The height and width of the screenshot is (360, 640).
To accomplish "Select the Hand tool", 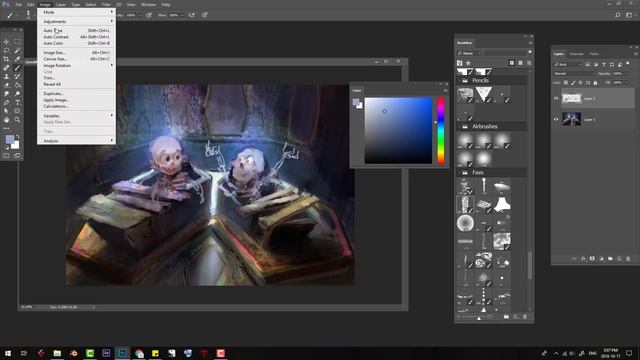I will [6, 120].
